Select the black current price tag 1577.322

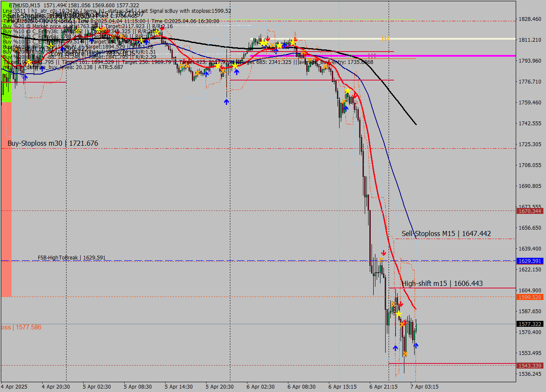pyautogui.click(x=529, y=324)
